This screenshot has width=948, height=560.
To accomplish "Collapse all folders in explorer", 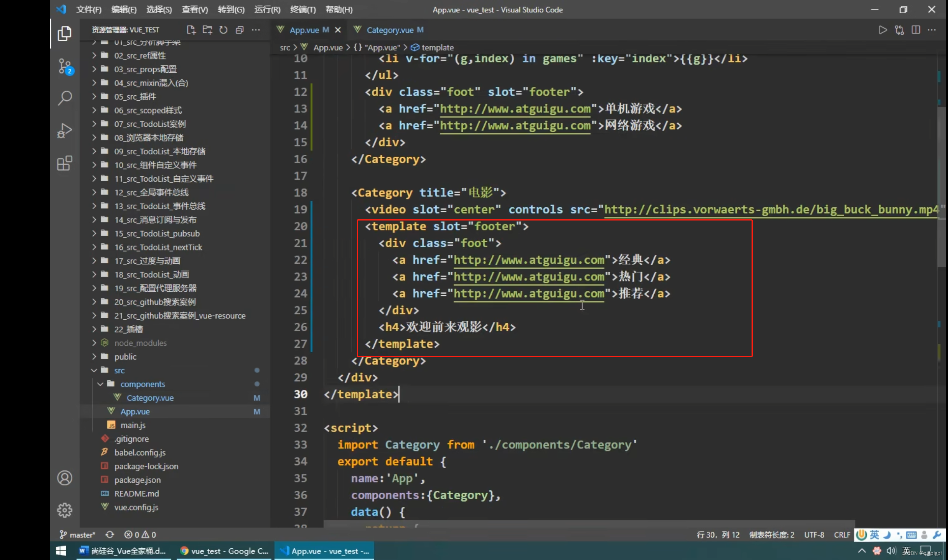I will pyautogui.click(x=240, y=30).
